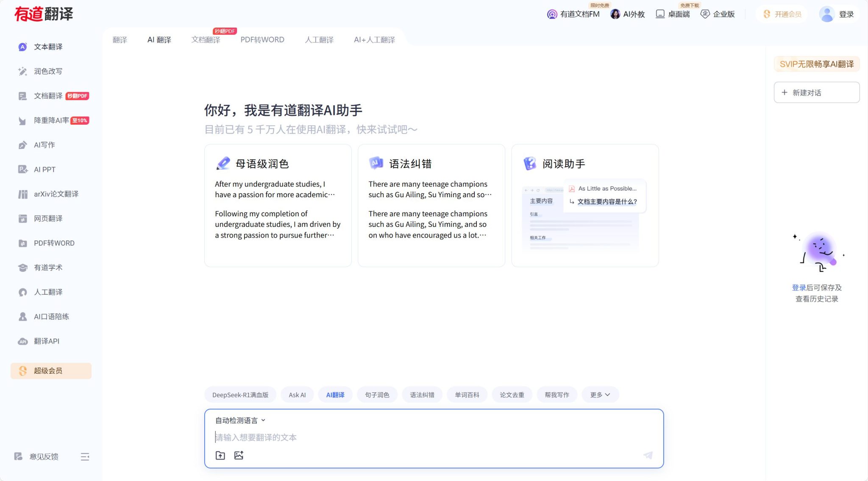Open the 自动检测语言 dropdown
The height and width of the screenshot is (481, 868).
[239, 420]
